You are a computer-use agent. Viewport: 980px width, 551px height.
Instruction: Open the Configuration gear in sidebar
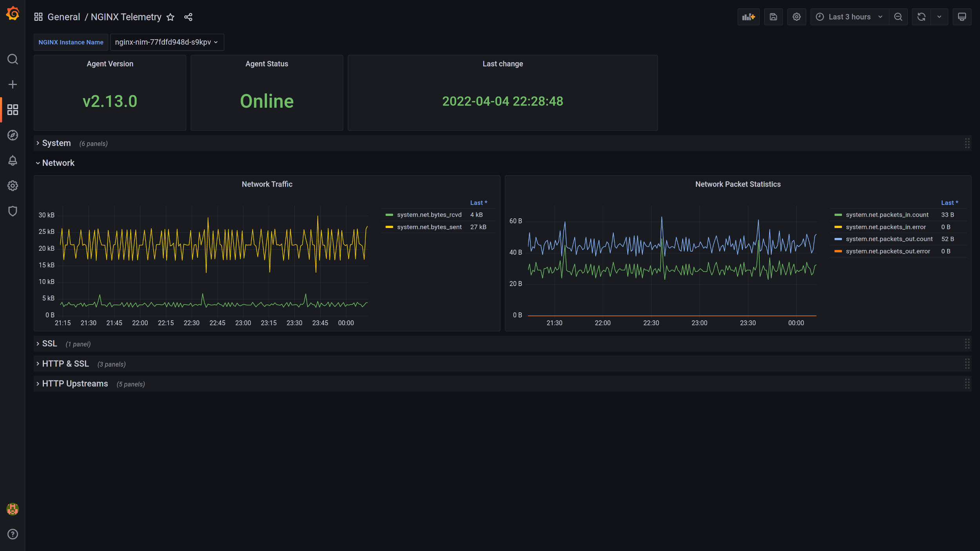(13, 186)
